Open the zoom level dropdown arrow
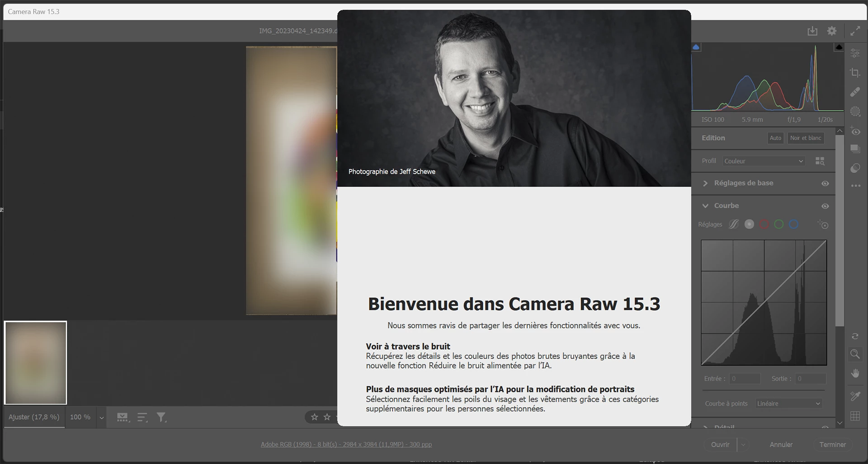Screen dimensions: 868x464 pos(102,418)
